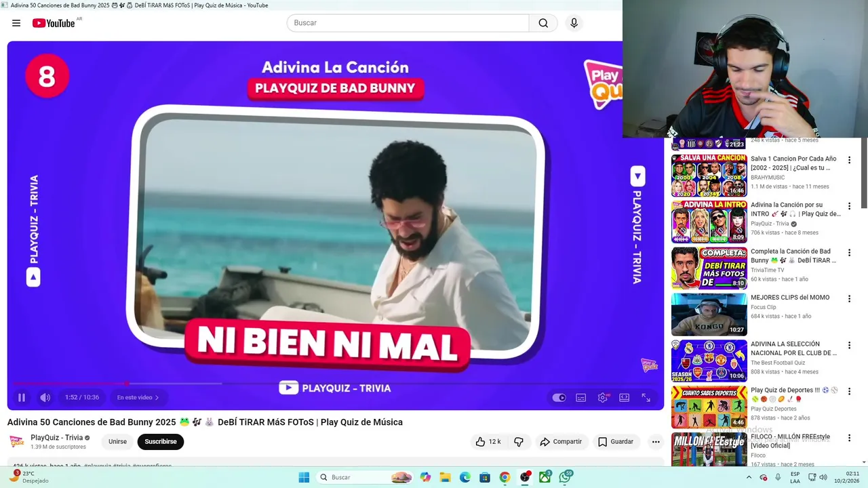Viewport: 868px width, 488px height.
Task: Open the BRAHYMUSIC channel link
Action: coord(768,178)
